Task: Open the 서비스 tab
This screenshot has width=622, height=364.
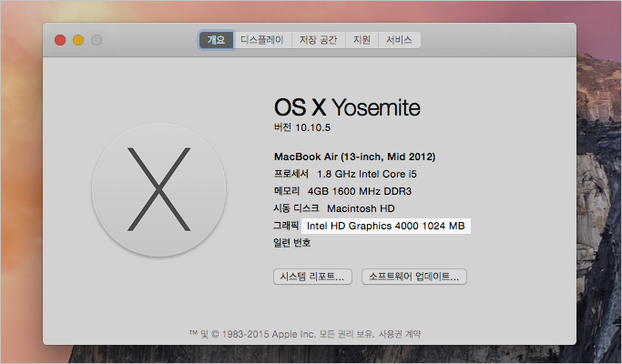Action: click(x=399, y=40)
